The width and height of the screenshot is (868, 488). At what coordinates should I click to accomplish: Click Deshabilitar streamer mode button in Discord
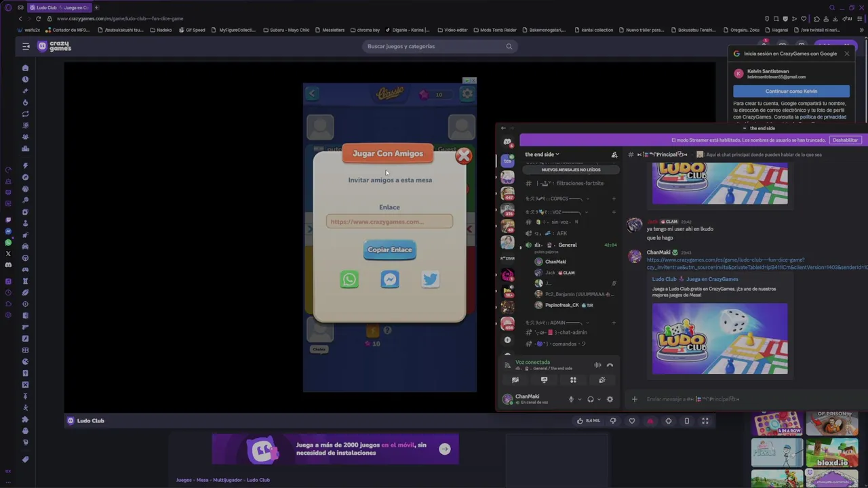point(845,140)
